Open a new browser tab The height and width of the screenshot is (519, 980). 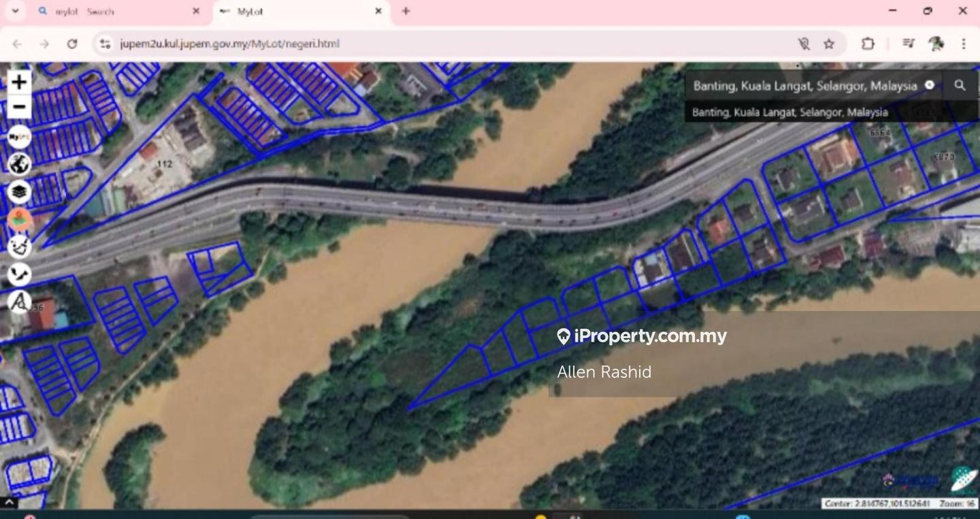click(x=406, y=11)
